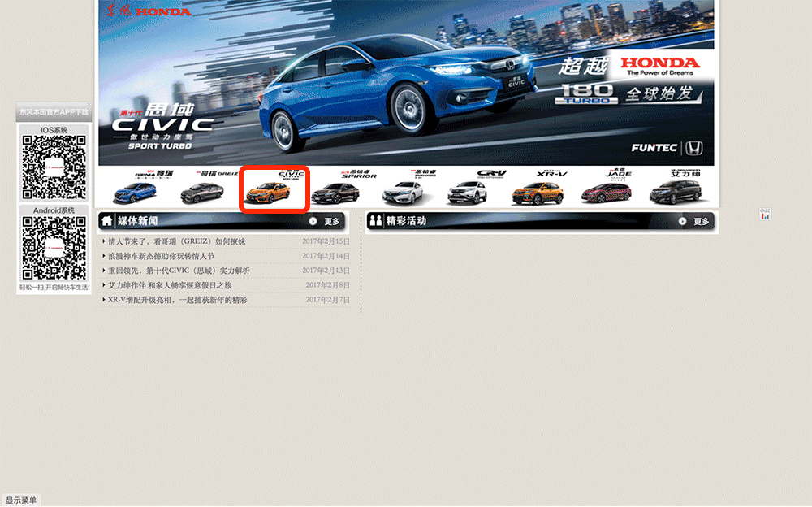
Task: Open news 情人节来了，看哥瑞（GREIZ）如何撩妹
Action: pyautogui.click(x=176, y=241)
